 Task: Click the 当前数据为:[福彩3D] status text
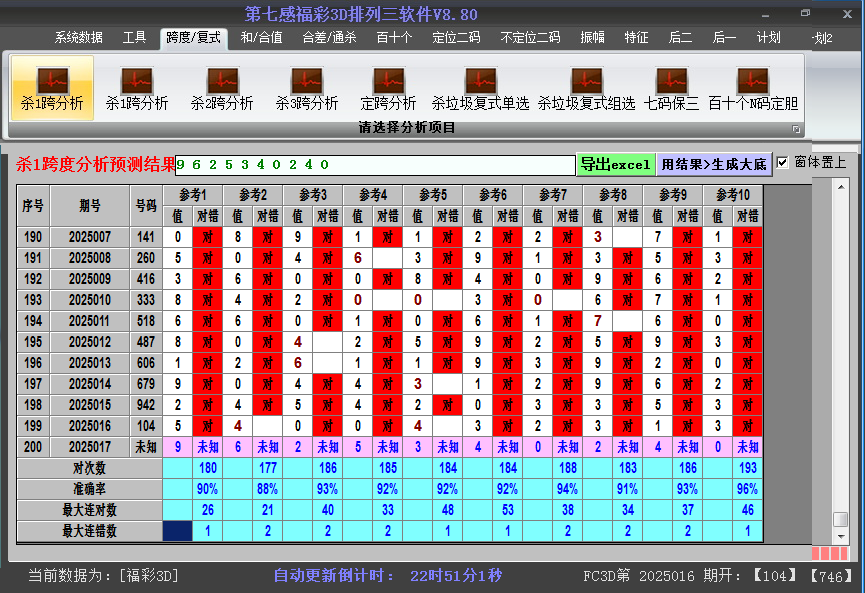[103, 576]
